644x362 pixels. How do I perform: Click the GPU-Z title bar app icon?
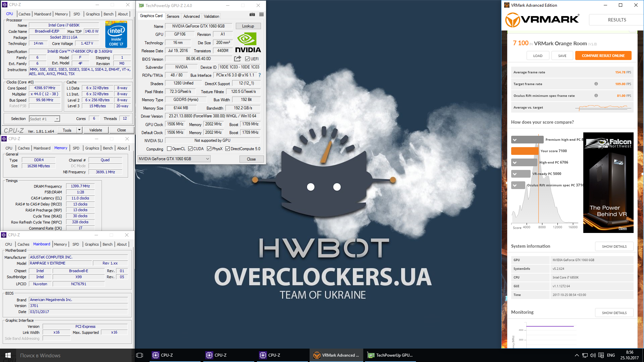[x=141, y=5]
